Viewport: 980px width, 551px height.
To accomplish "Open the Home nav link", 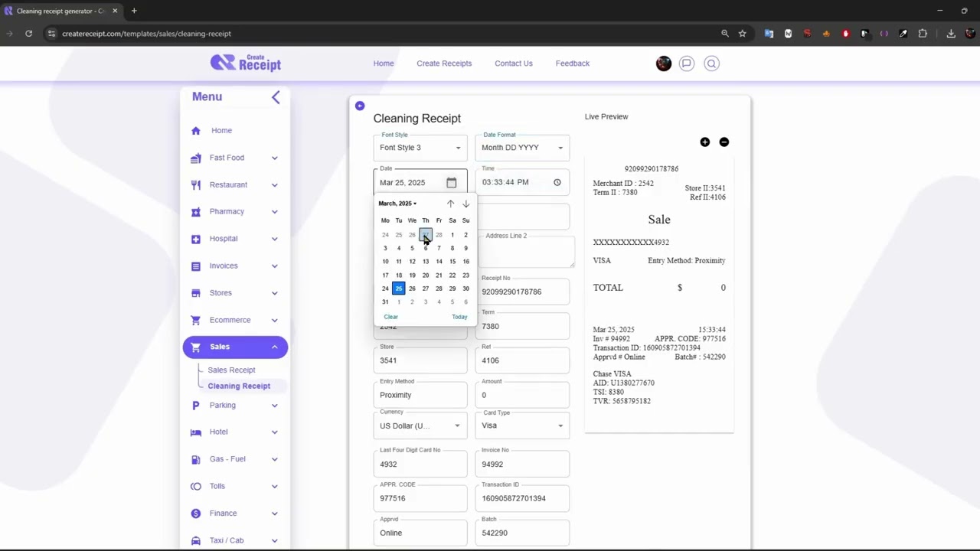I will pos(384,64).
